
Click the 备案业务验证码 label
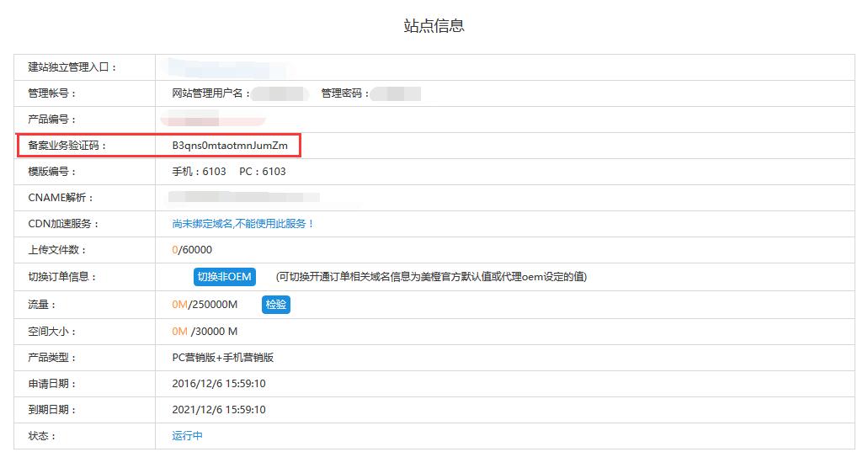(x=67, y=146)
